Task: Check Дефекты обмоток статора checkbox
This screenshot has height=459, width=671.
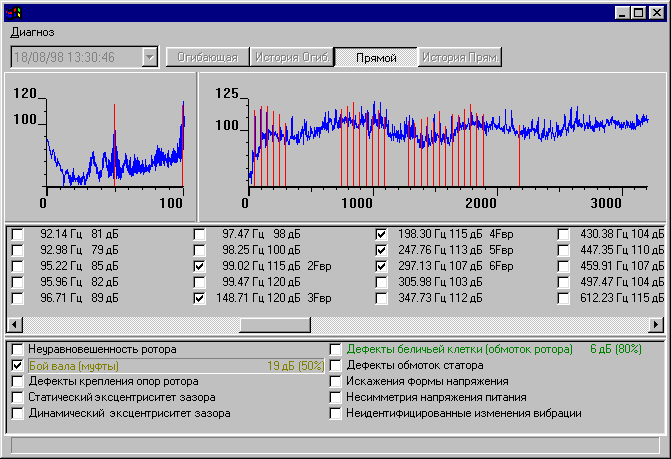Action: coord(336,366)
